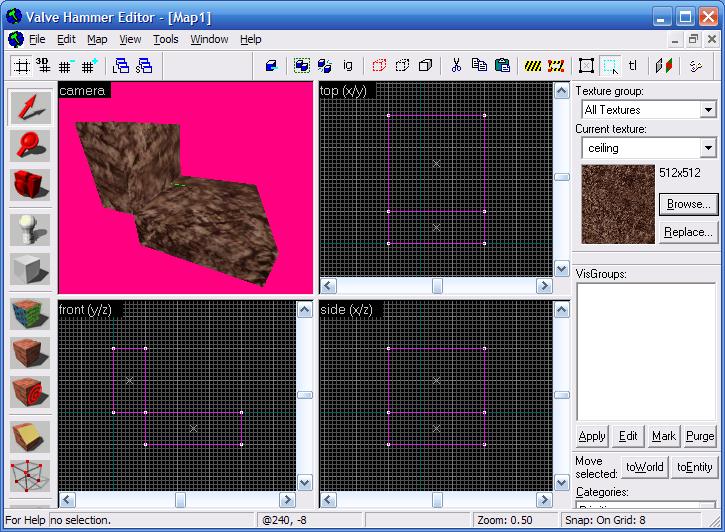Click the toEntity button
725x532 pixels.
(694, 467)
